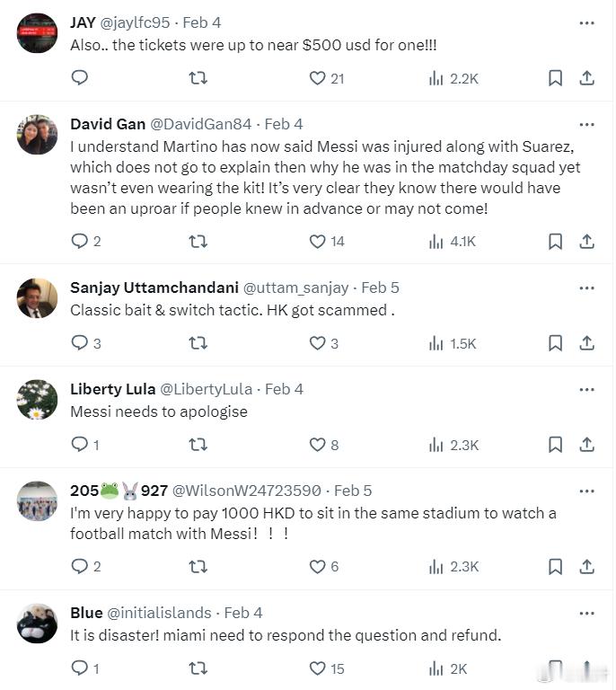Expand more options for Liberty Lula's tweet
This screenshot has width=616, height=690.
[586, 389]
